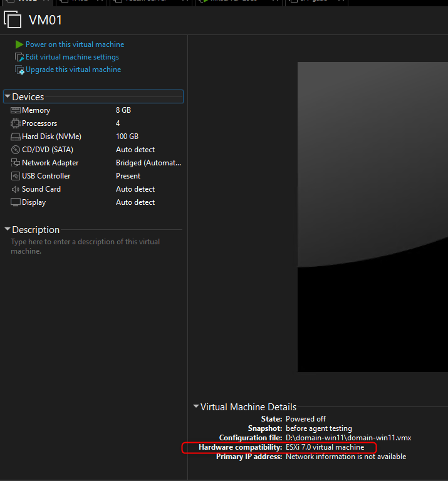Click the Present value for USB Controller
The image size is (448, 481).
128,176
